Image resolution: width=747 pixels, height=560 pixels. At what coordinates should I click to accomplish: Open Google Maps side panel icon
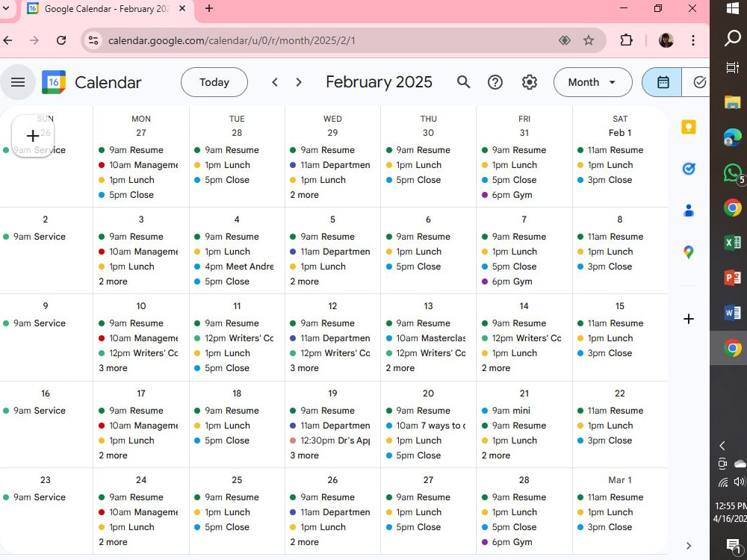pos(689,252)
